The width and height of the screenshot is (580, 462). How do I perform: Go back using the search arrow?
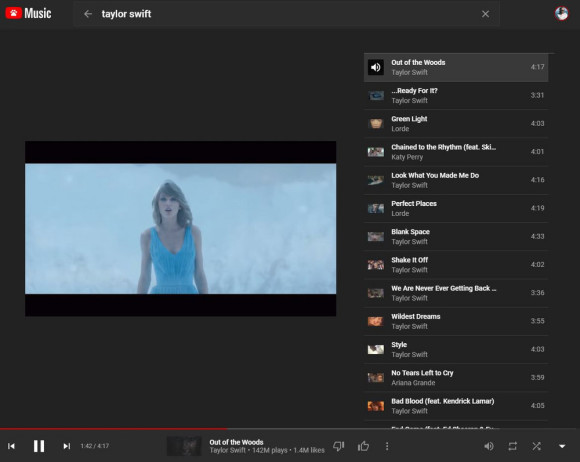tap(88, 14)
